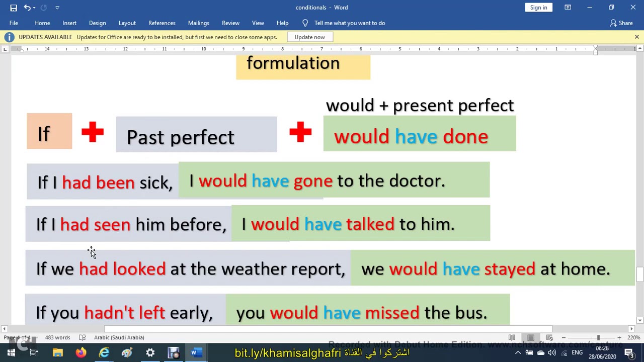This screenshot has width=644, height=362.
Task: Open the Help tab
Action: pyautogui.click(x=282, y=23)
